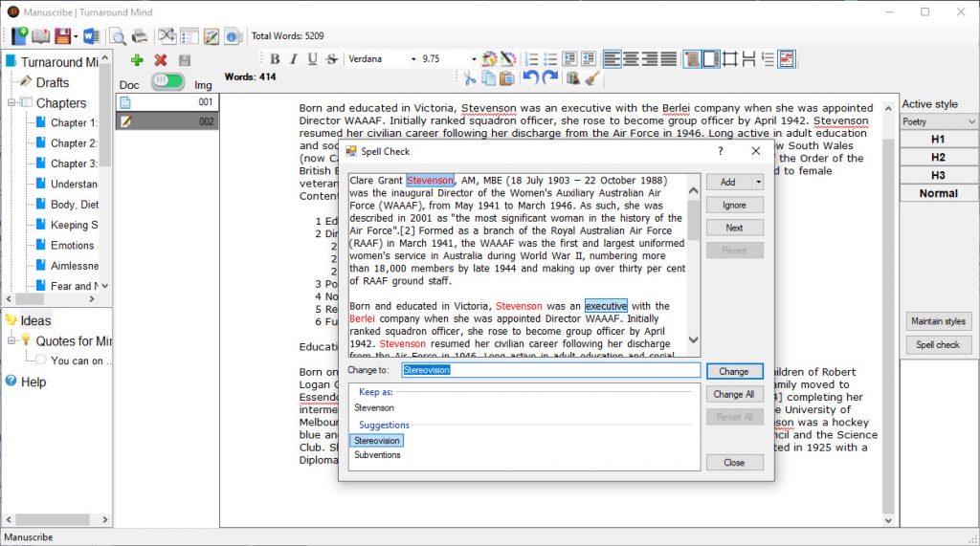The width and height of the screenshot is (980, 546).
Task: Select the Subventions suggestion
Action: point(377,455)
